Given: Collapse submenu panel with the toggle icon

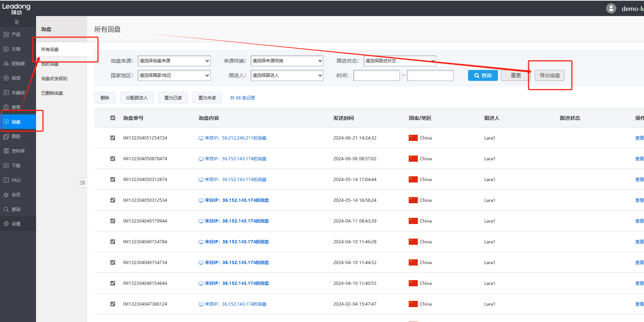Looking at the screenshot, I should 82,183.
